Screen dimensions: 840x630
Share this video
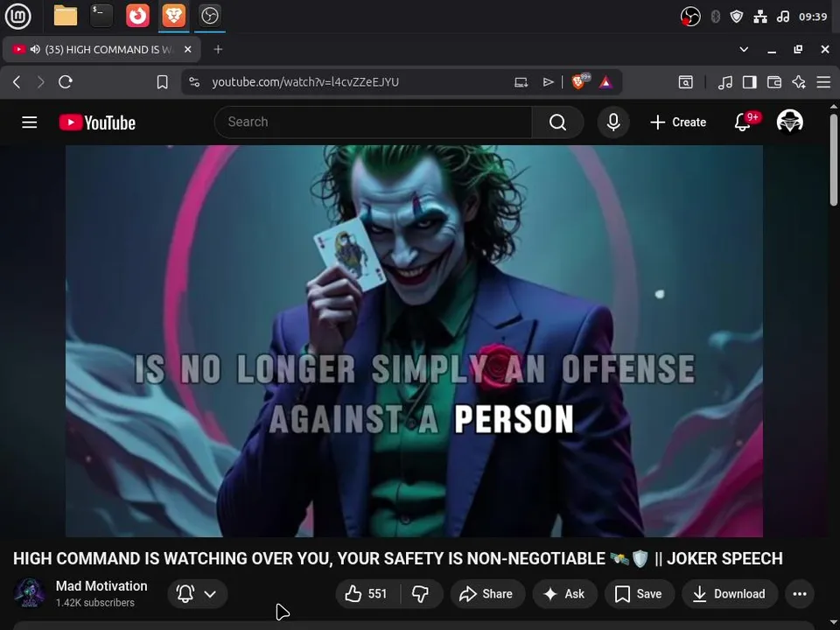pos(487,593)
